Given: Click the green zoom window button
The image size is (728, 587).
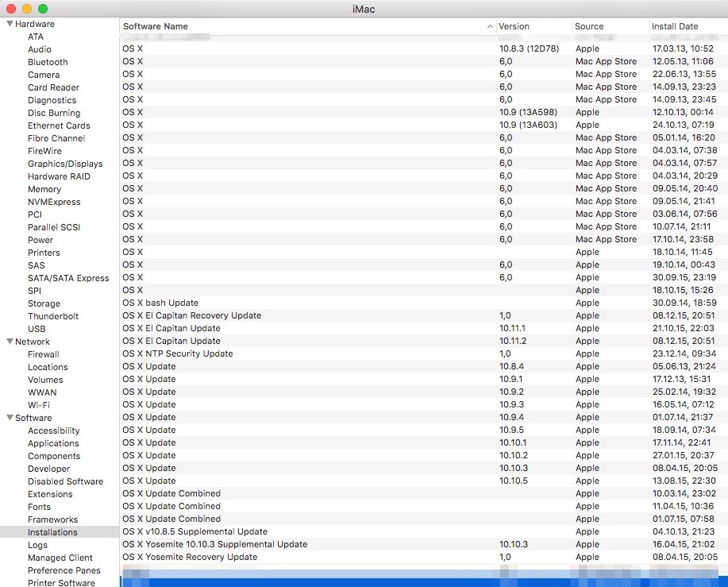Looking at the screenshot, I should pos(43,9).
